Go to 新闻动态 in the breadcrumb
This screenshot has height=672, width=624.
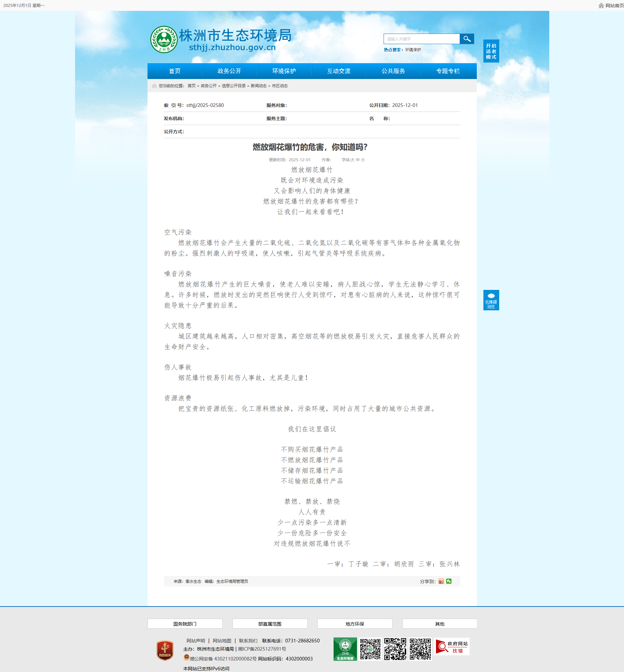258,86
